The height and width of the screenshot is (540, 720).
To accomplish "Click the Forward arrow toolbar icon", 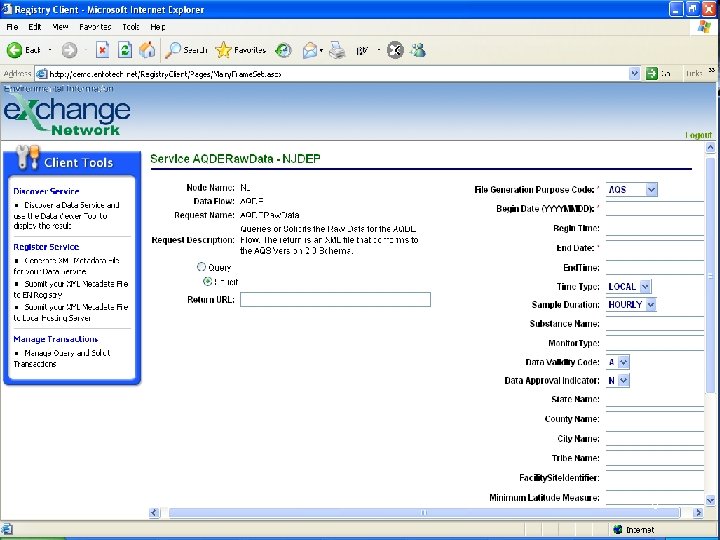I will click(69, 50).
